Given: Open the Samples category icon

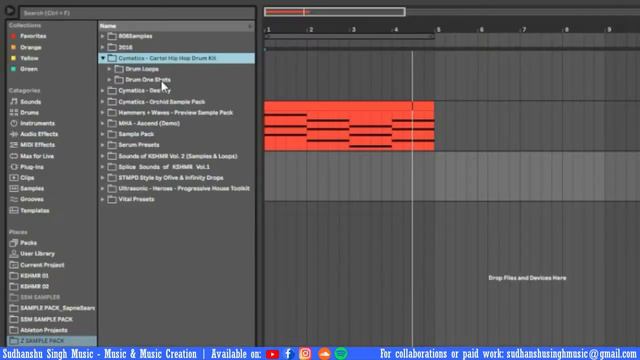Looking at the screenshot, I should coord(14,189).
